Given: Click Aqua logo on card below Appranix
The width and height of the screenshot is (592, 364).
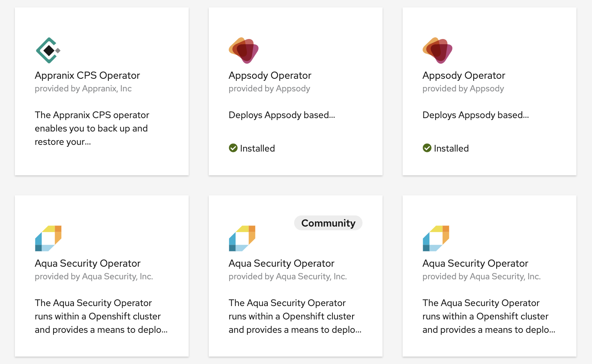Looking at the screenshot, I should [48, 238].
